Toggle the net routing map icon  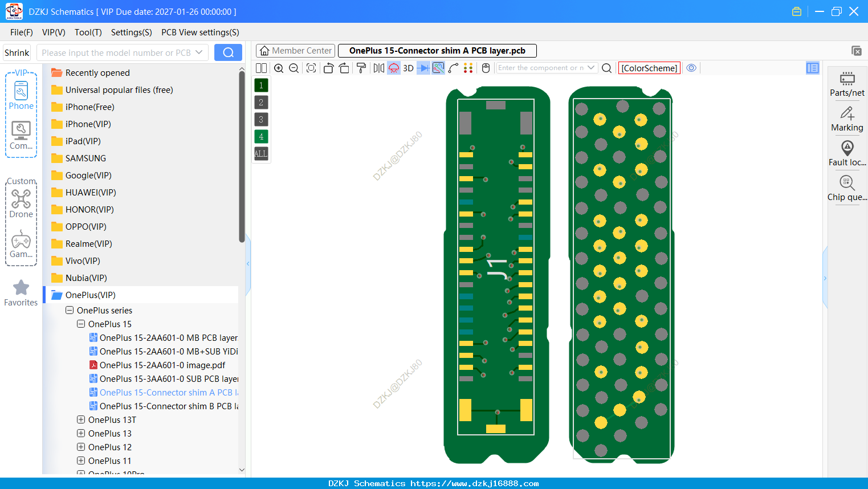tap(438, 68)
